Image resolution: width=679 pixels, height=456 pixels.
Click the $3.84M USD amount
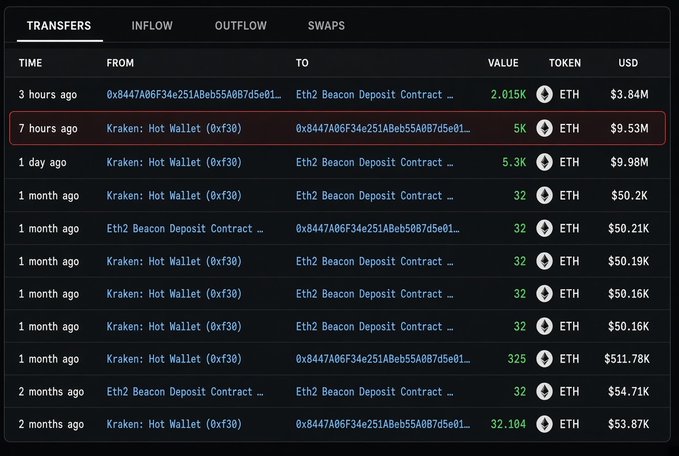click(x=629, y=94)
